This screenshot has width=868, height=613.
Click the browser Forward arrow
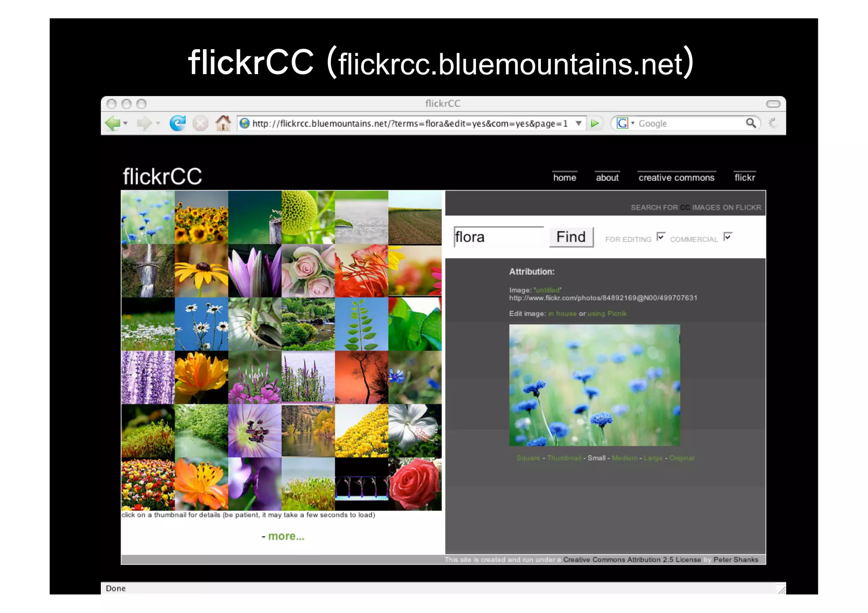tap(144, 124)
